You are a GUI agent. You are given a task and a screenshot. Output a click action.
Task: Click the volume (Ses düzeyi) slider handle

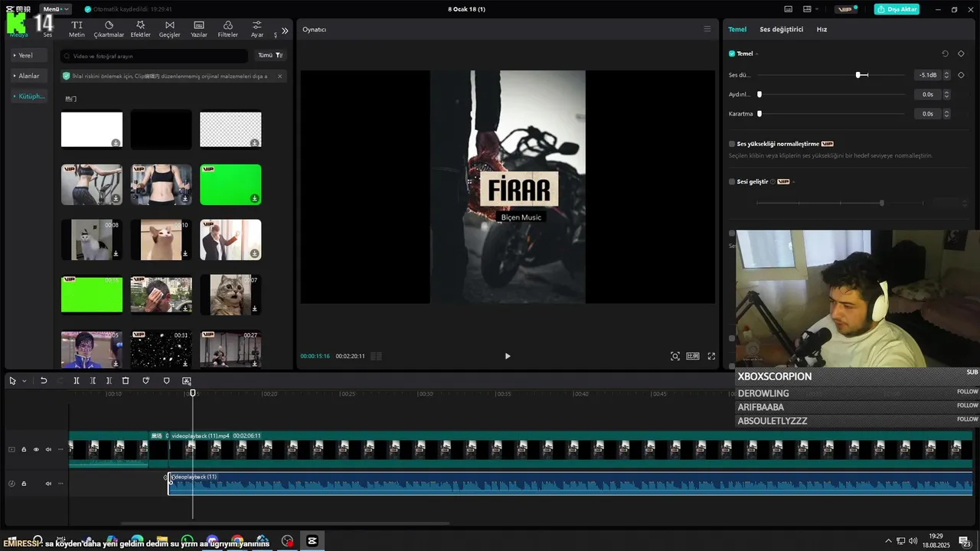point(858,75)
